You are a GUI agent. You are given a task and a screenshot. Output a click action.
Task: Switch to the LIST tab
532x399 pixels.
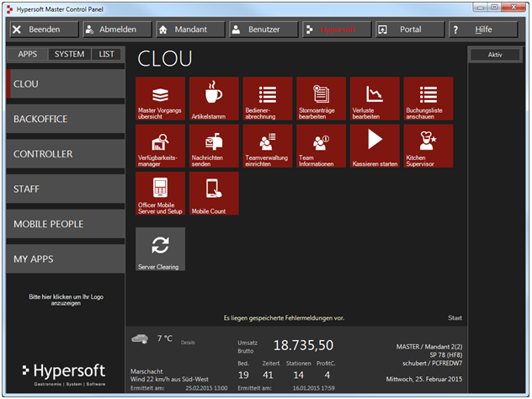pyautogui.click(x=106, y=54)
